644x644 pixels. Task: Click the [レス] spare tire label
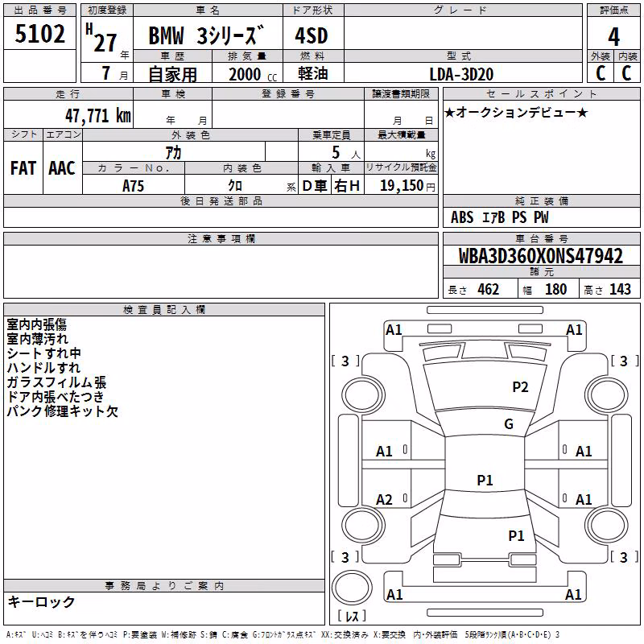(352, 615)
